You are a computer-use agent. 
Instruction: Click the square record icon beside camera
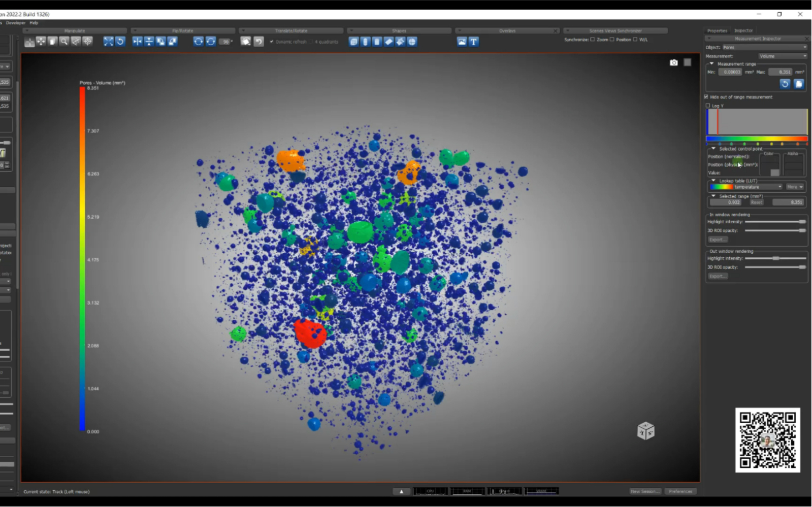[x=688, y=62]
